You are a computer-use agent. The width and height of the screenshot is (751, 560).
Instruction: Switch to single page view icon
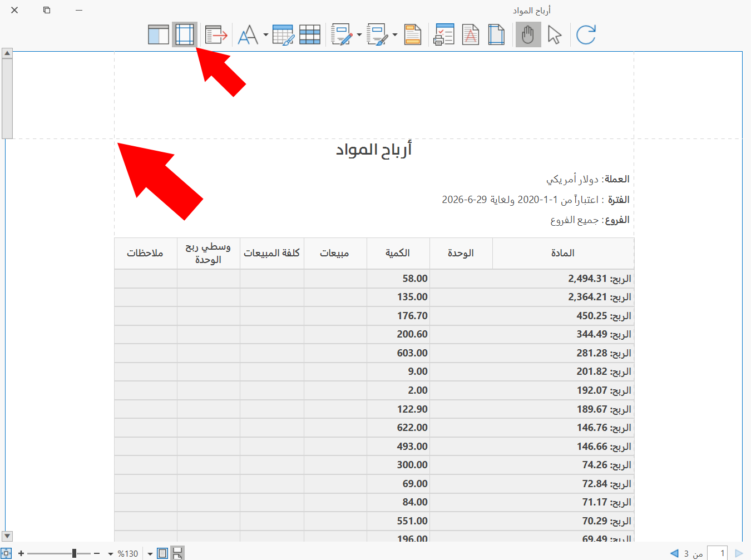pos(162,553)
